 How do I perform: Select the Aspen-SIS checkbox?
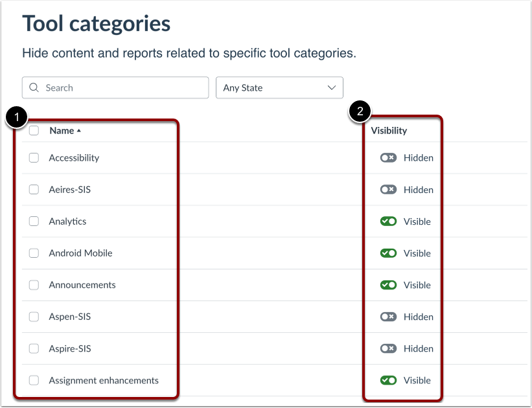[33, 317]
